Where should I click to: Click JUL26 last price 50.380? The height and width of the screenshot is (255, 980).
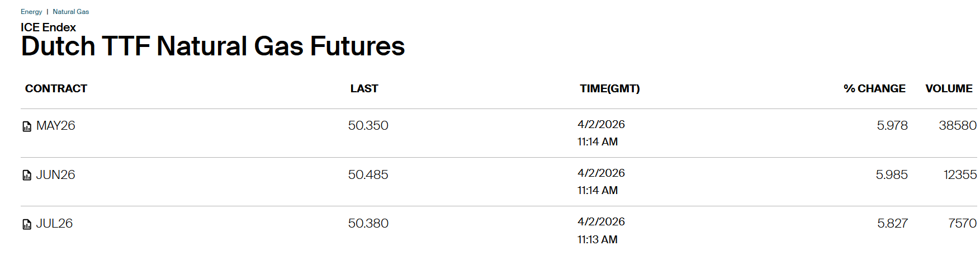pyautogui.click(x=368, y=224)
